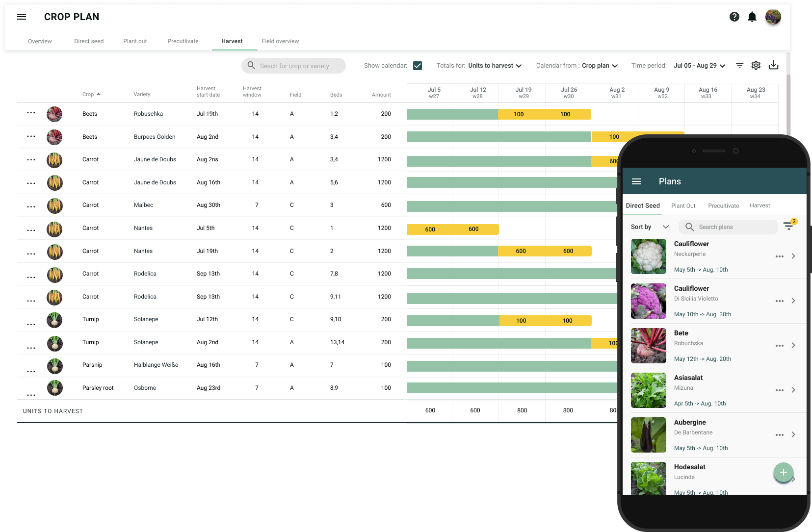This screenshot has height=532, width=812.
Task: Open the Crop Plan hamburger menu
Action: [22, 17]
